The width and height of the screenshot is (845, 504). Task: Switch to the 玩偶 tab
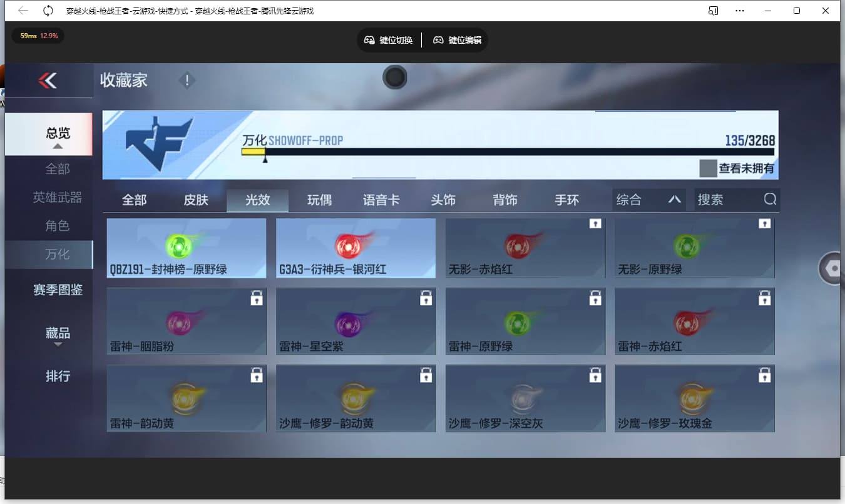pyautogui.click(x=320, y=199)
